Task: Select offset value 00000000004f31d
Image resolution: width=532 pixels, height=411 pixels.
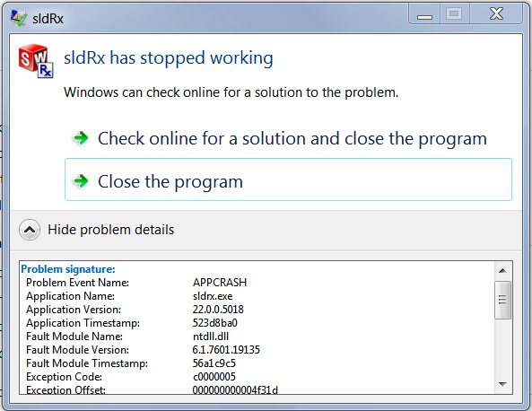Action: 235,389
